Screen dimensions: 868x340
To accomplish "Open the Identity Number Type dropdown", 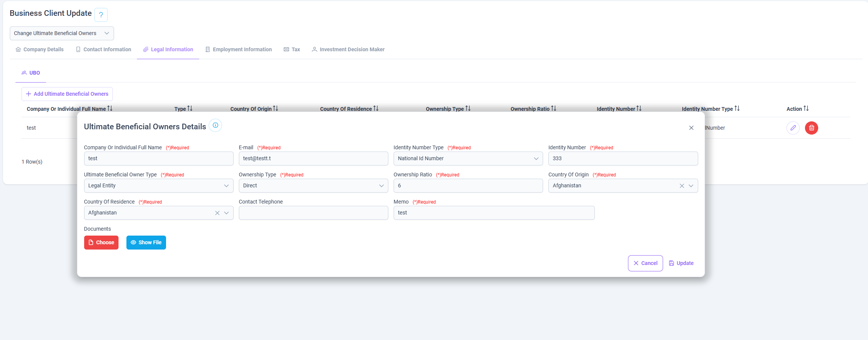I will coord(468,159).
